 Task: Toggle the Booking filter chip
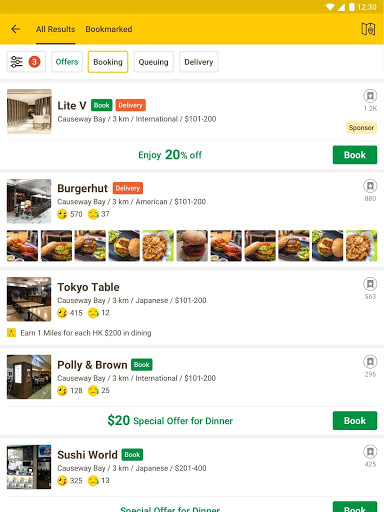tap(108, 62)
